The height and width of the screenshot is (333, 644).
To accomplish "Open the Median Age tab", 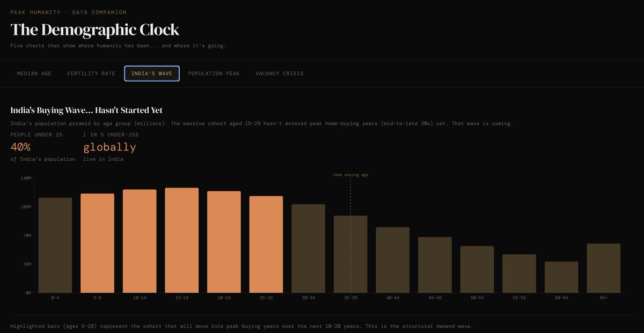I will (x=34, y=74).
